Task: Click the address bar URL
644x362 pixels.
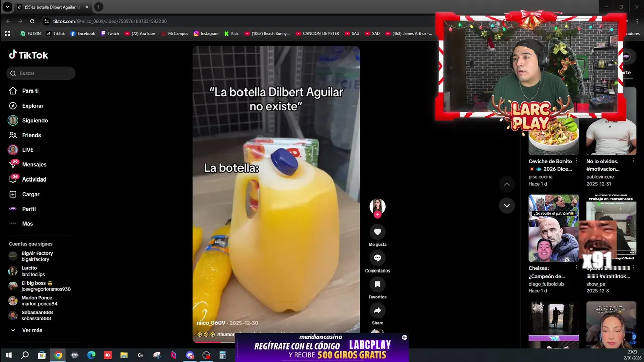Action: pyautogui.click(x=110, y=21)
